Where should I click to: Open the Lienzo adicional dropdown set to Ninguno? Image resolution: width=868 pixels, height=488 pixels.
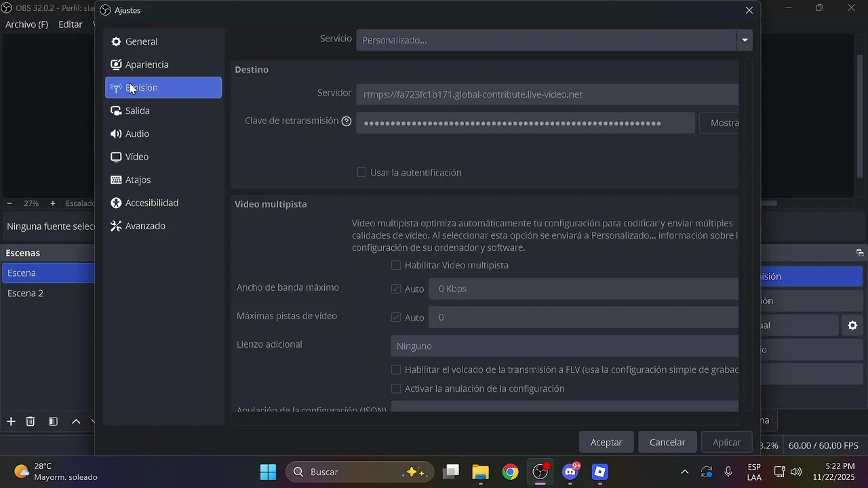pyautogui.click(x=565, y=346)
